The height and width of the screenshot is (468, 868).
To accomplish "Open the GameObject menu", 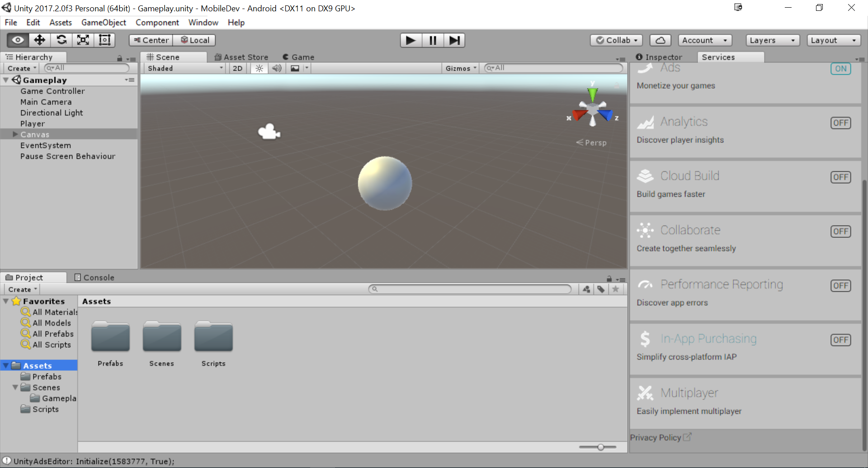I will 104,22.
